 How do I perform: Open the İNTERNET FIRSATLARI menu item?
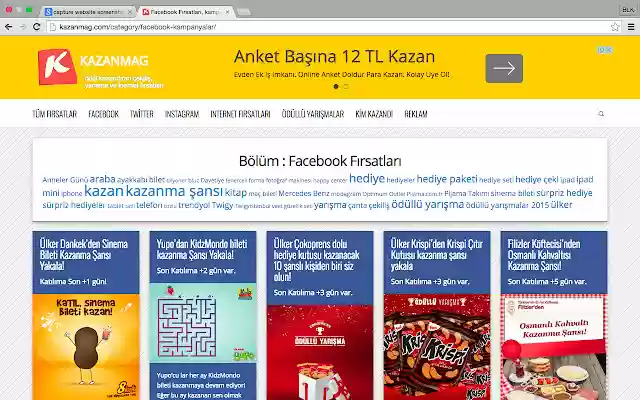(x=240, y=114)
